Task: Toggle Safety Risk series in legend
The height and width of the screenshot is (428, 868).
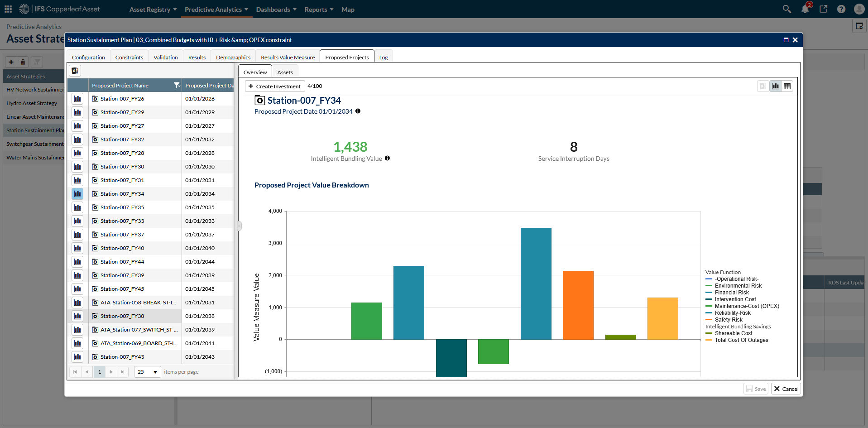Action: [728, 320]
